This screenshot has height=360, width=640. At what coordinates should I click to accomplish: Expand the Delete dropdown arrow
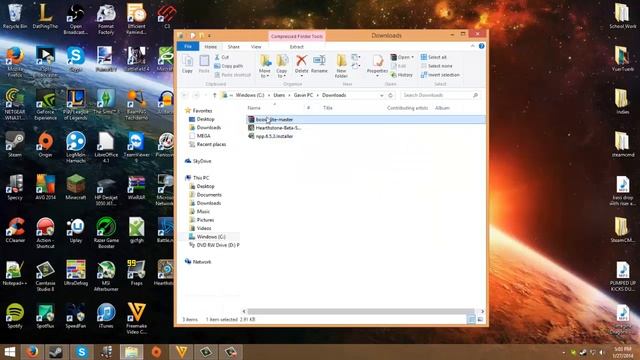[x=301, y=76]
